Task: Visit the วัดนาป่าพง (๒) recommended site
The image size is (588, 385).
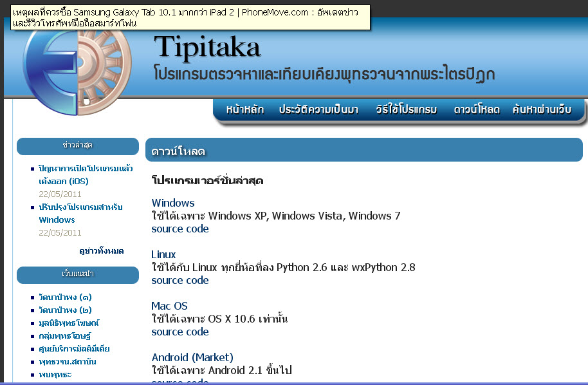Action: point(65,310)
